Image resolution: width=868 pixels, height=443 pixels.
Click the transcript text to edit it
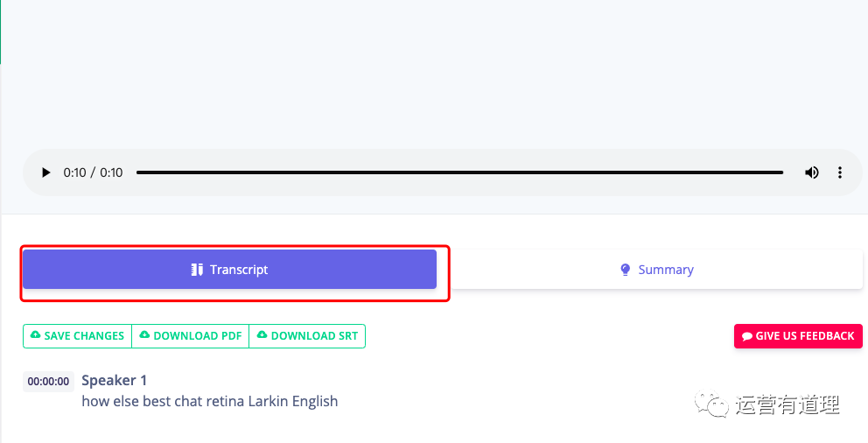[209, 401]
